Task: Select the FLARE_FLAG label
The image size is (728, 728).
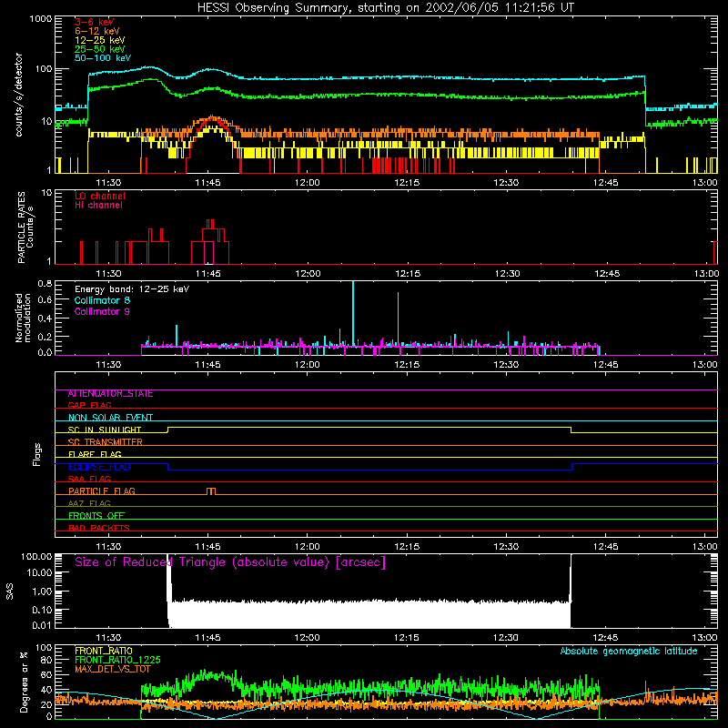Action: click(95, 454)
